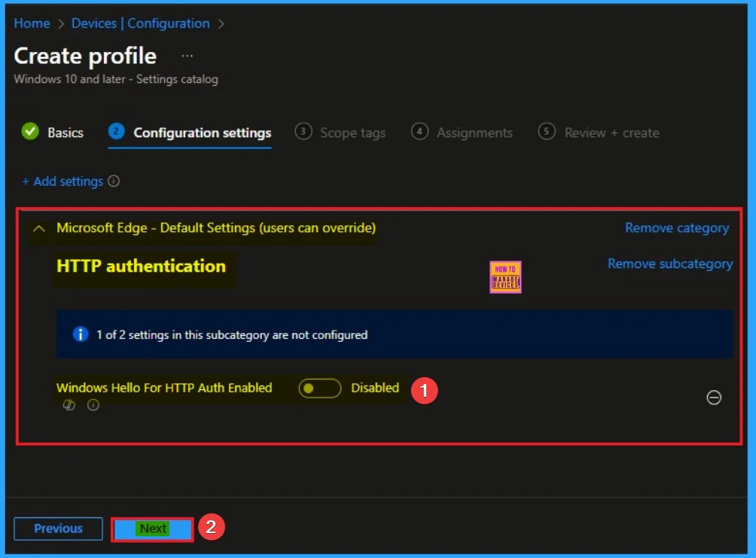Click the green checkmark Basics step icon

(30, 132)
